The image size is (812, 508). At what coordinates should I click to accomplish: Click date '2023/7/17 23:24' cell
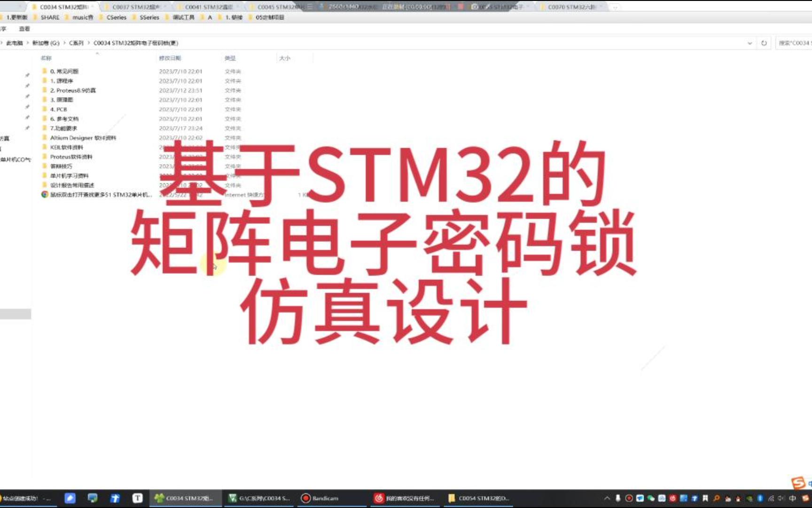(181, 128)
